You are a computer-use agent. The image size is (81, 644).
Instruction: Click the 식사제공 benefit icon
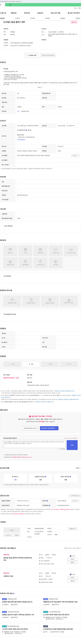pyautogui.click(x=56, y=263)
